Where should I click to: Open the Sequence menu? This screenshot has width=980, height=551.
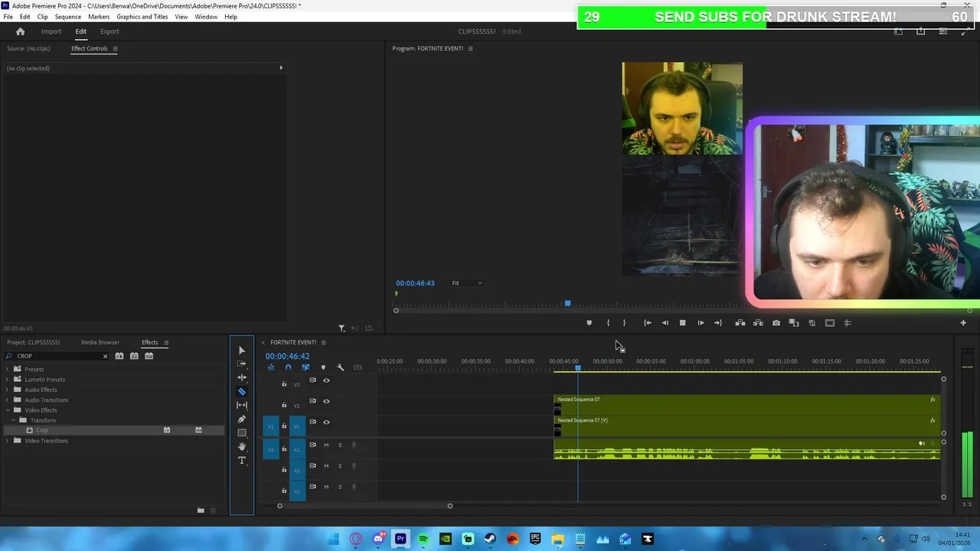67,17
